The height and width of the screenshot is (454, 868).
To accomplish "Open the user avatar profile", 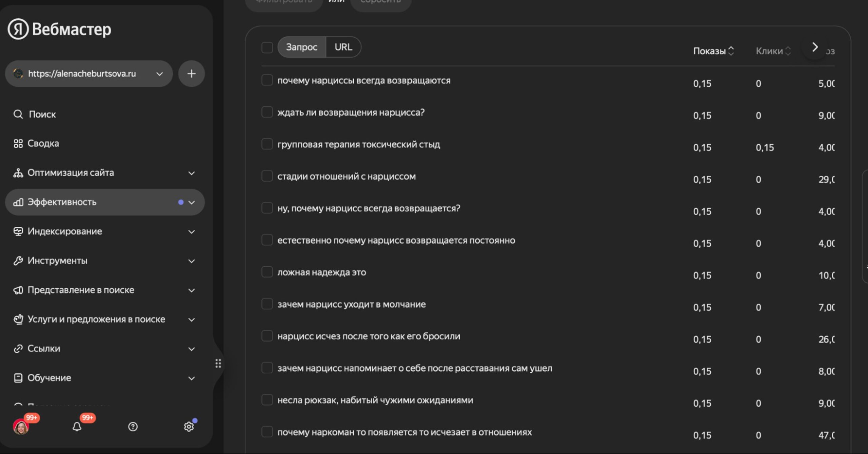I will tap(21, 427).
